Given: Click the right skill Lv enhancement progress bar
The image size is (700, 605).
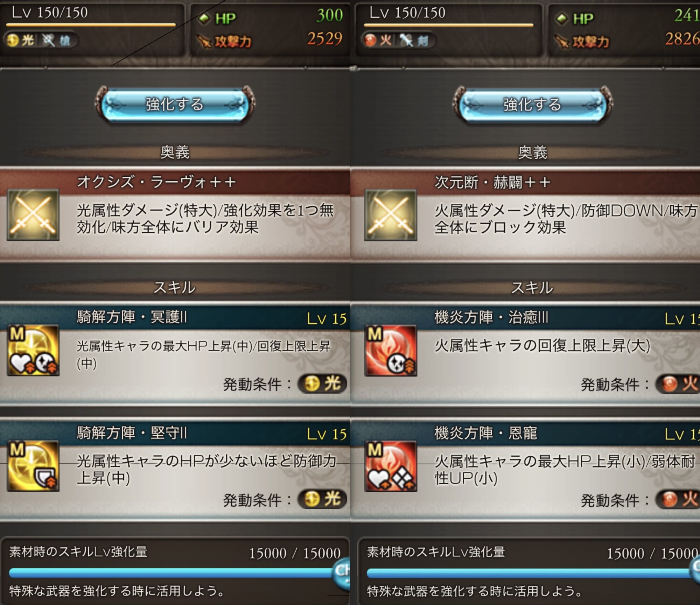Looking at the screenshot, I should pyautogui.click(x=529, y=572).
